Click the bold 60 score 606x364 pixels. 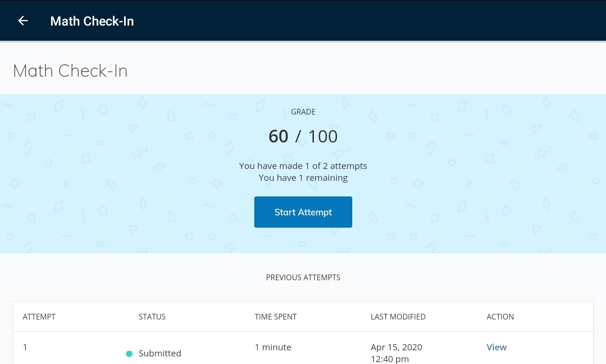click(x=278, y=136)
